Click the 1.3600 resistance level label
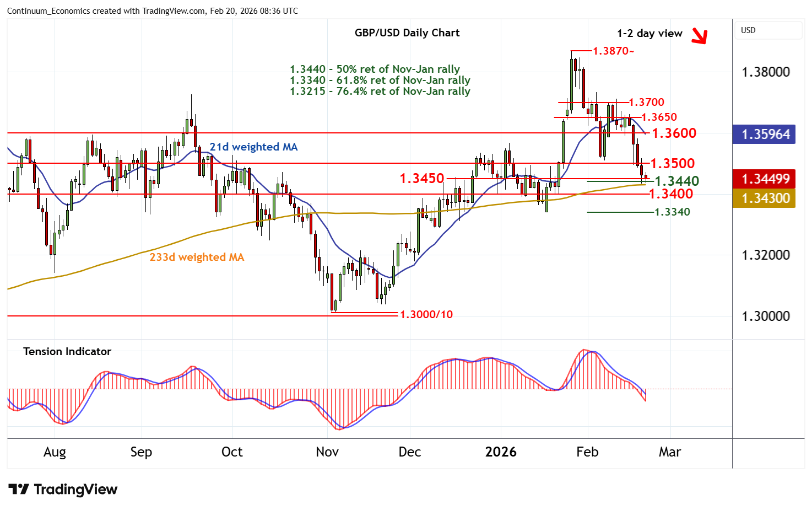812x510 pixels. click(x=674, y=133)
